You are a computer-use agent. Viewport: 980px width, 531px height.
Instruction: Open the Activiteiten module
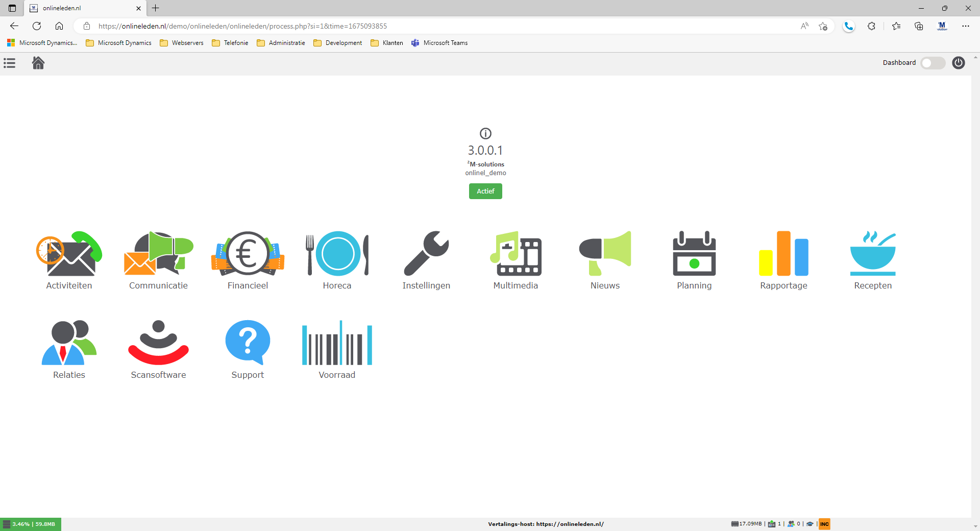(x=69, y=254)
